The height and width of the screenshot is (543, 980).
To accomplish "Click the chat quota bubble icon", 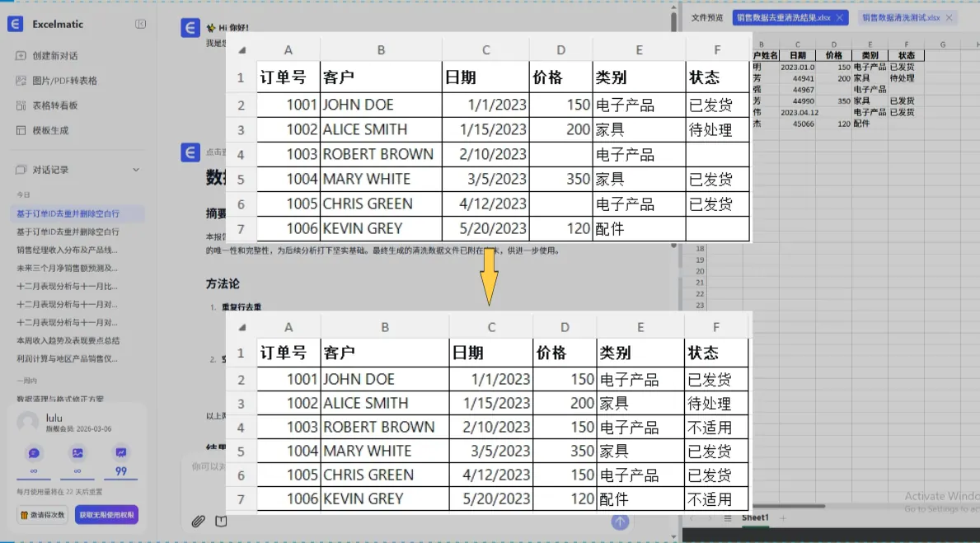I will 34,452.
